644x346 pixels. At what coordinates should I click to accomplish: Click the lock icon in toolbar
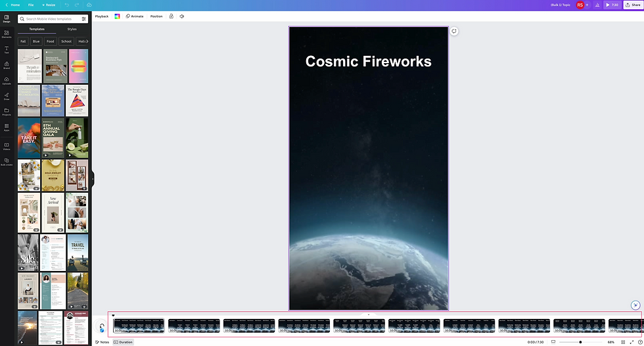coord(172,16)
